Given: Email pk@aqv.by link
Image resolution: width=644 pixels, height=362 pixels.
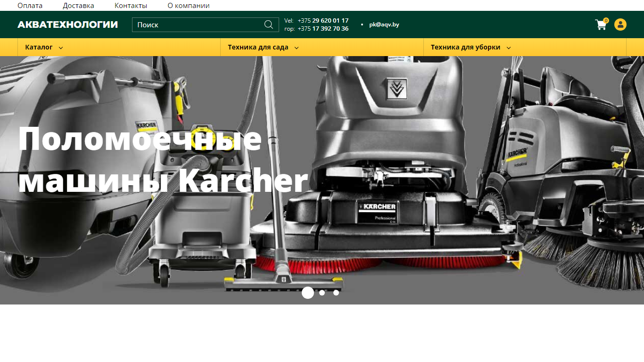Looking at the screenshot, I should click(x=384, y=25).
